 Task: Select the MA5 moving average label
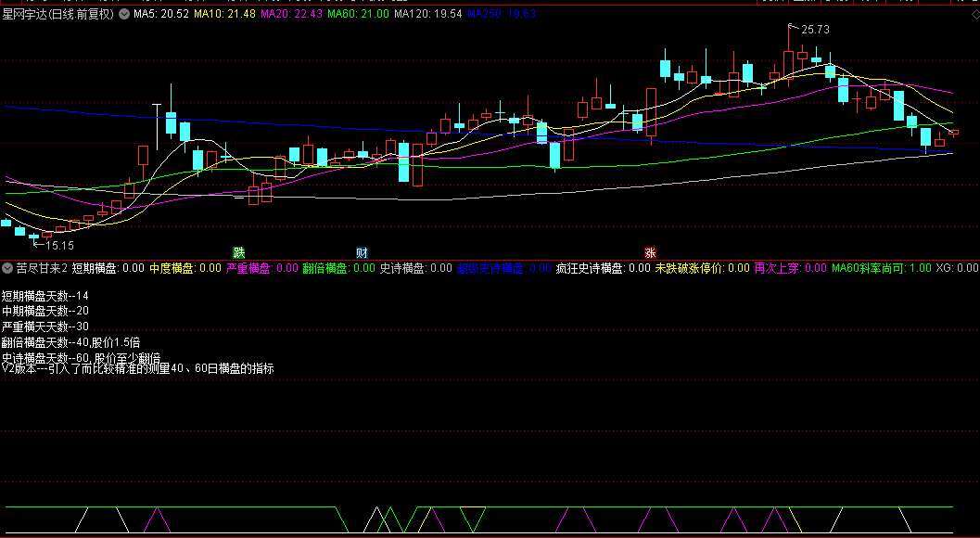pyautogui.click(x=160, y=15)
